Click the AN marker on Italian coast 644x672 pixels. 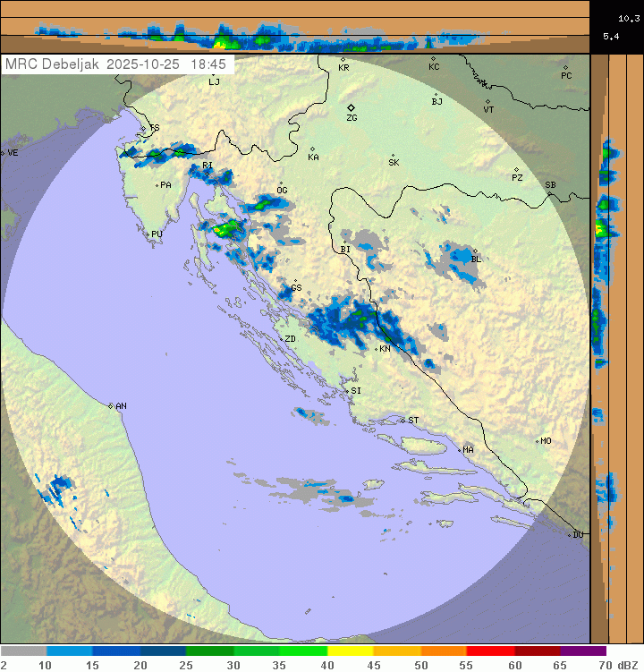[x=111, y=406]
